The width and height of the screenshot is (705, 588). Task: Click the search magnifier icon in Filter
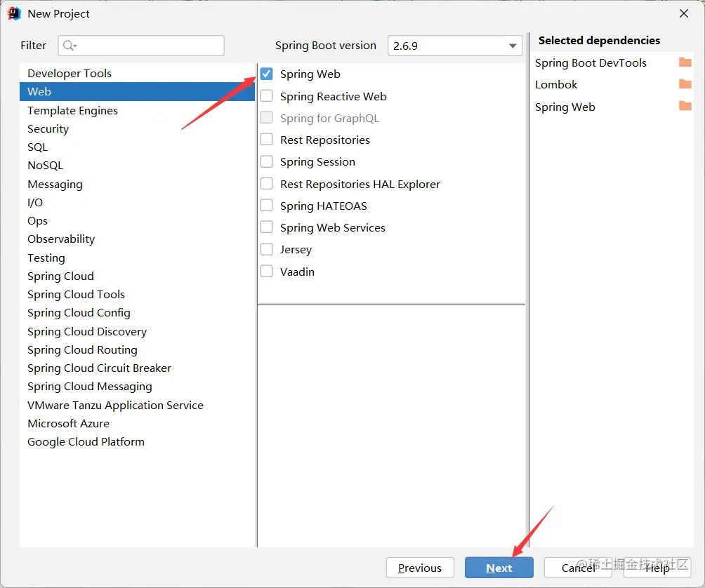pos(70,46)
